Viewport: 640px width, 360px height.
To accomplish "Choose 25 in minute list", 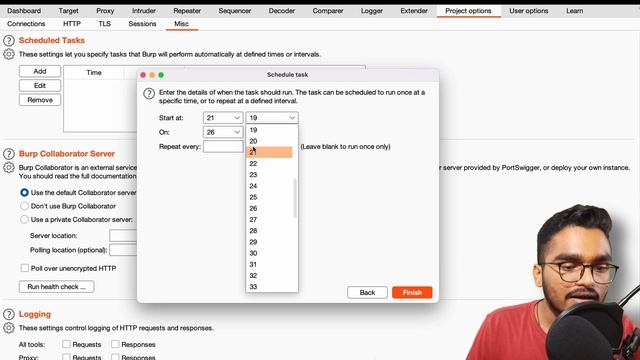I will 269,197.
